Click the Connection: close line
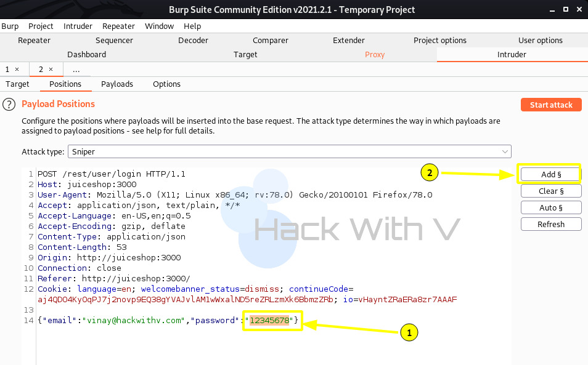 (x=79, y=268)
